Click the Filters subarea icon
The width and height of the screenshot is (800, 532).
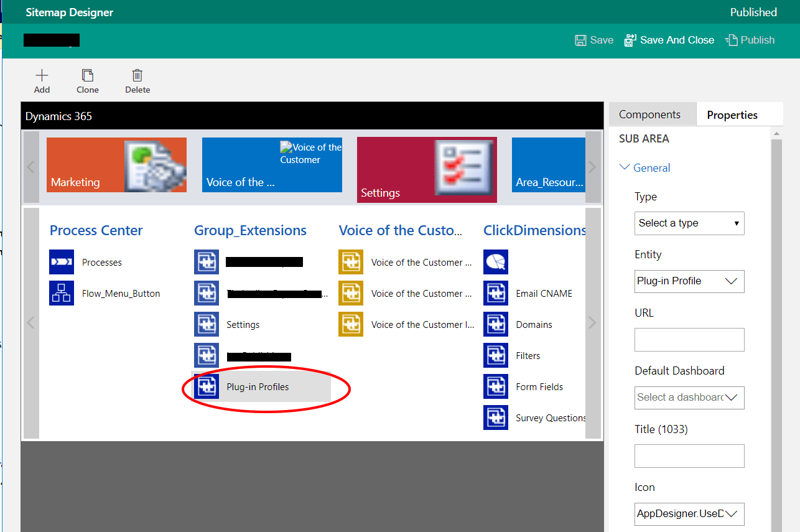coord(496,355)
